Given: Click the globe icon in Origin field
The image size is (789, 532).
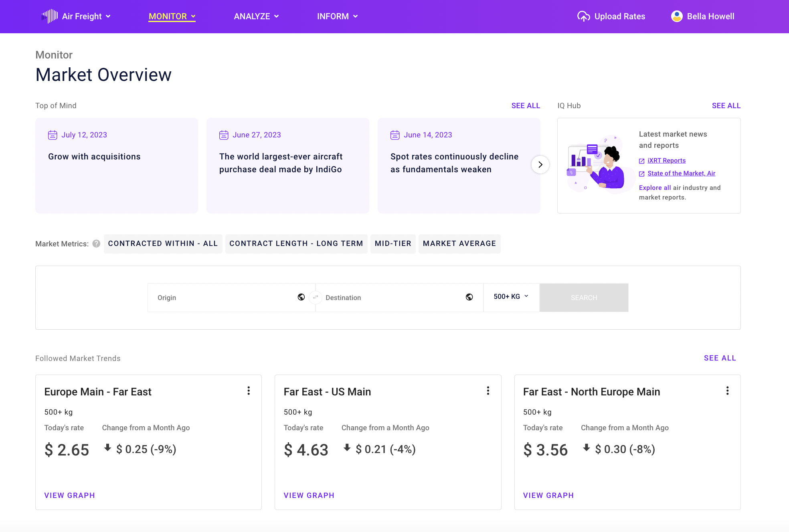Looking at the screenshot, I should [x=301, y=297].
